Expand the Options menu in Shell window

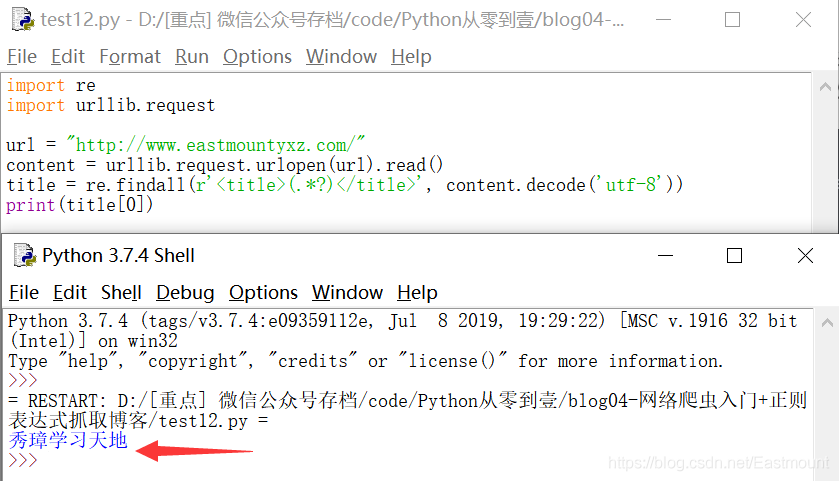click(x=263, y=293)
